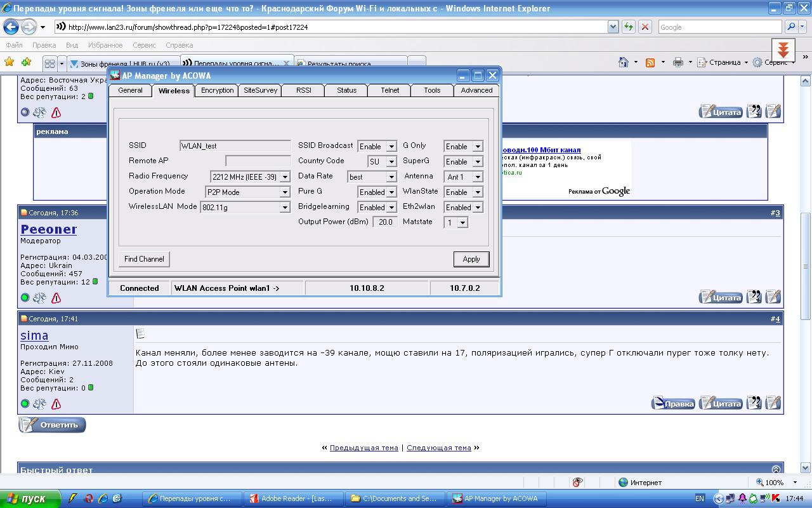Open the Предыдущая тема link
The height and width of the screenshot is (508, 812).
click(363, 448)
